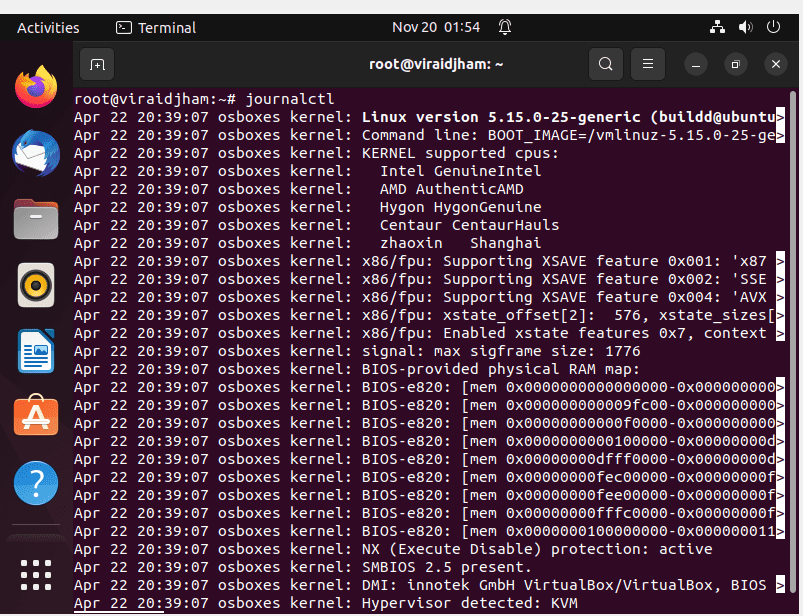Open the power system menu
Screen dimensions: 803x616
tap(773, 27)
